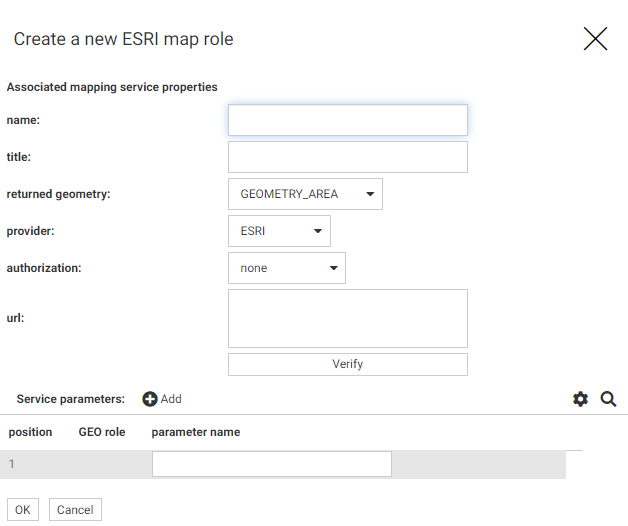This screenshot has height=526, width=628.
Task: Focus the name input field
Action: click(x=347, y=120)
